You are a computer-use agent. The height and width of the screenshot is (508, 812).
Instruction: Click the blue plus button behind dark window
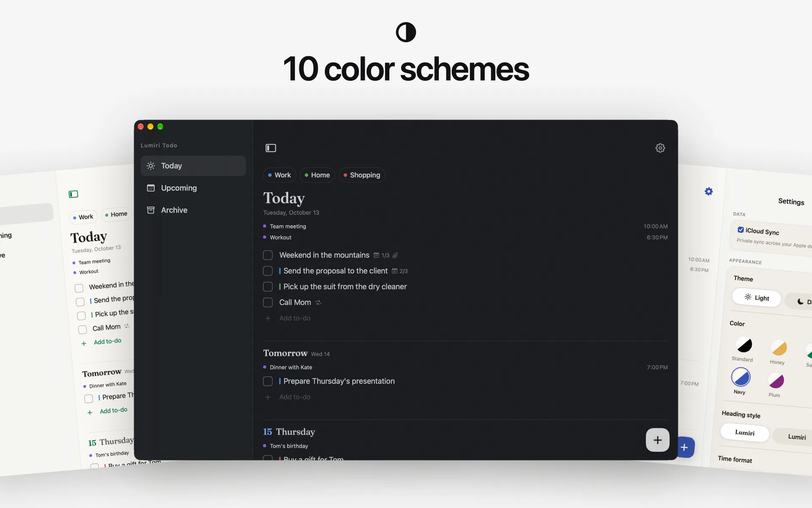[x=686, y=447]
